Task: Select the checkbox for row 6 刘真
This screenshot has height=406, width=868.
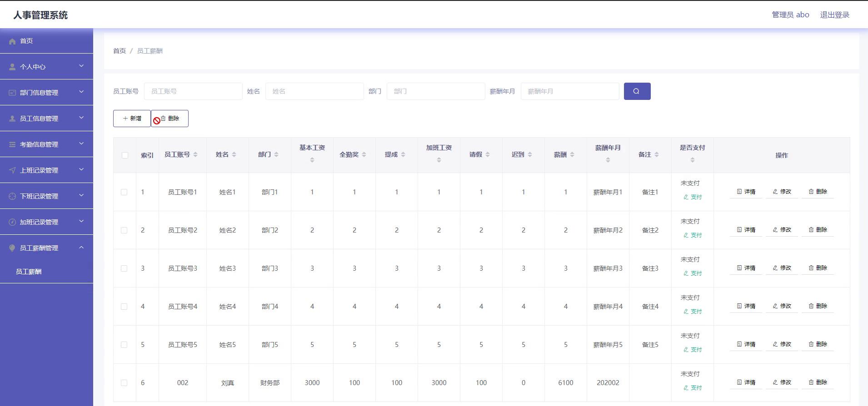Action: click(x=124, y=383)
